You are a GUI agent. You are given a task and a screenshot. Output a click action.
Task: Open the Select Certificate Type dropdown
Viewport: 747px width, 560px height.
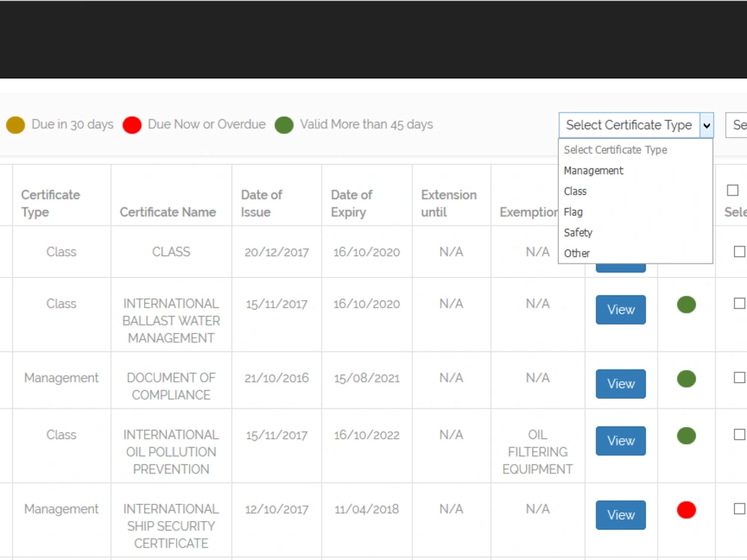pos(636,125)
